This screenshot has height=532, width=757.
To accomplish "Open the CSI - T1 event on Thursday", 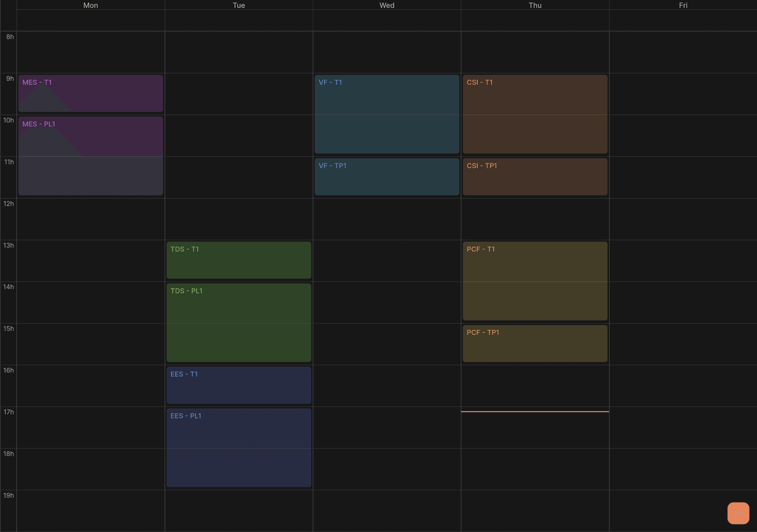I will (x=535, y=114).
